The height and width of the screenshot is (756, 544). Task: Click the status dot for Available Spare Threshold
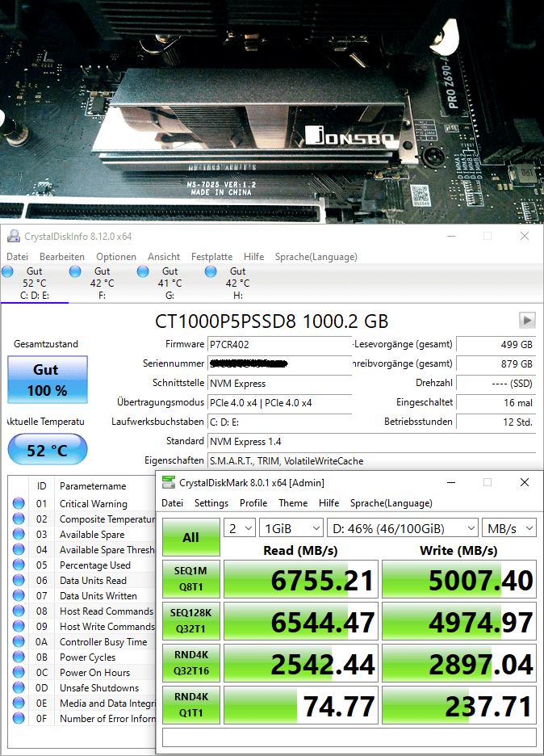point(19,550)
